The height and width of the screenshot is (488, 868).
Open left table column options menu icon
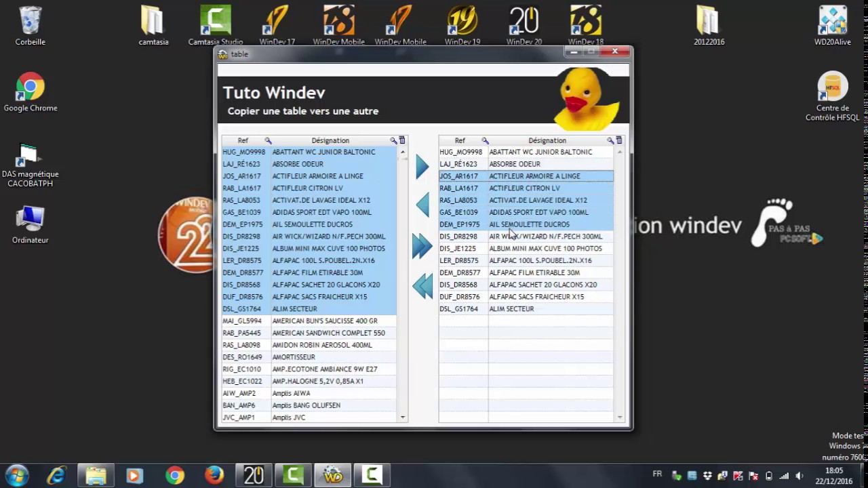coord(402,140)
